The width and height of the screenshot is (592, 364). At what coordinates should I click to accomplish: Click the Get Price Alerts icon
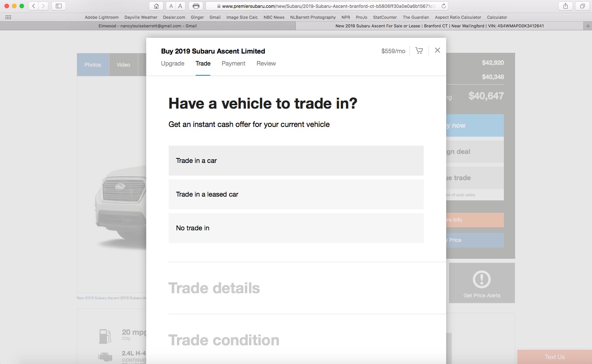point(482,279)
